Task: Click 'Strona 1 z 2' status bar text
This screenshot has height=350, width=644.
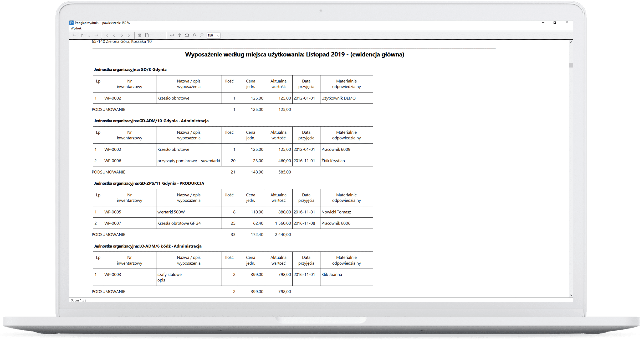Action: coord(79,300)
